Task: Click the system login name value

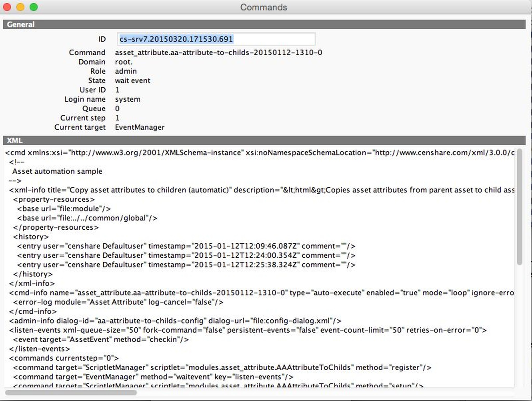Action: (127, 99)
